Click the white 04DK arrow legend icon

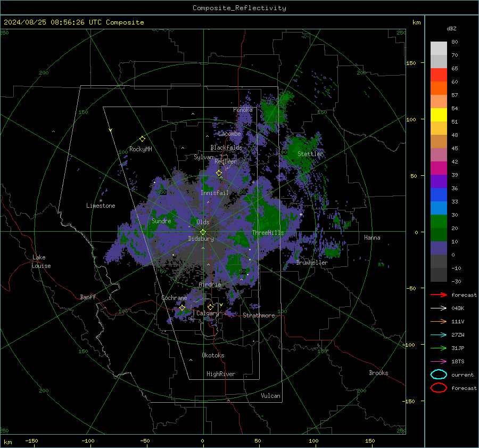click(x=439, y=308)
